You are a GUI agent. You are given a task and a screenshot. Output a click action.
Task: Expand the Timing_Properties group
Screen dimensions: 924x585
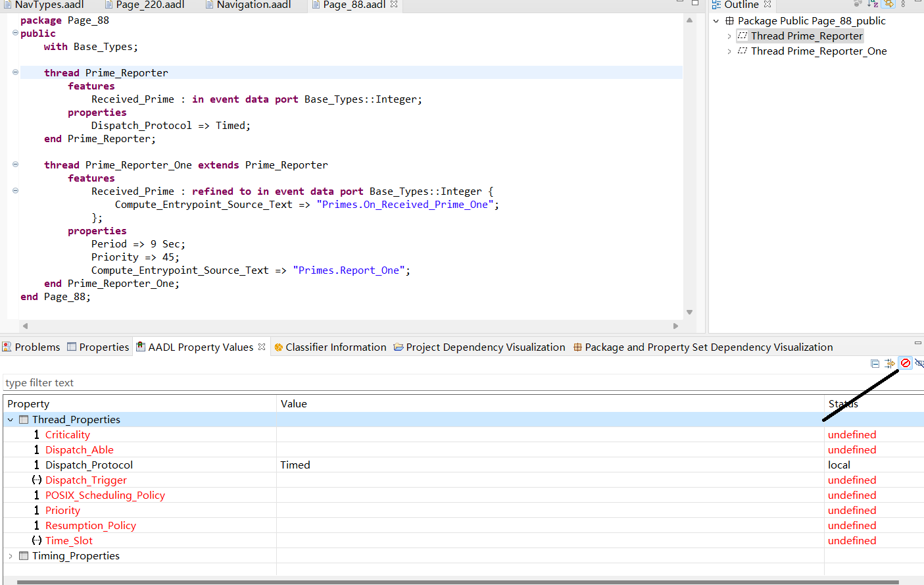11,556
